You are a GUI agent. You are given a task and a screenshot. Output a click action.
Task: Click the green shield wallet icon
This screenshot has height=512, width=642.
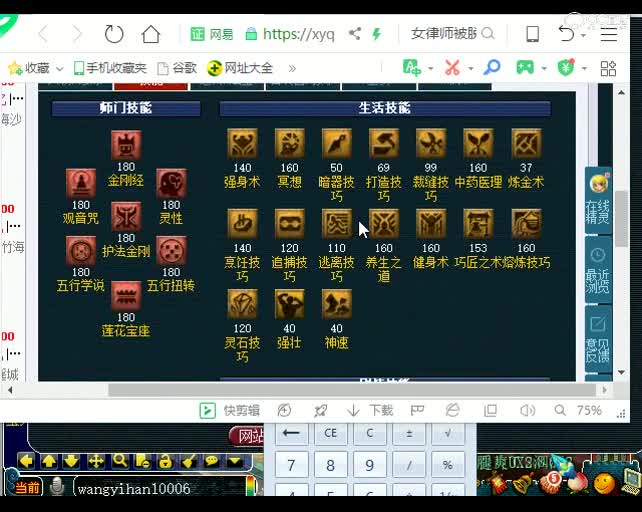pyautogui.click(x=566, y=68)
